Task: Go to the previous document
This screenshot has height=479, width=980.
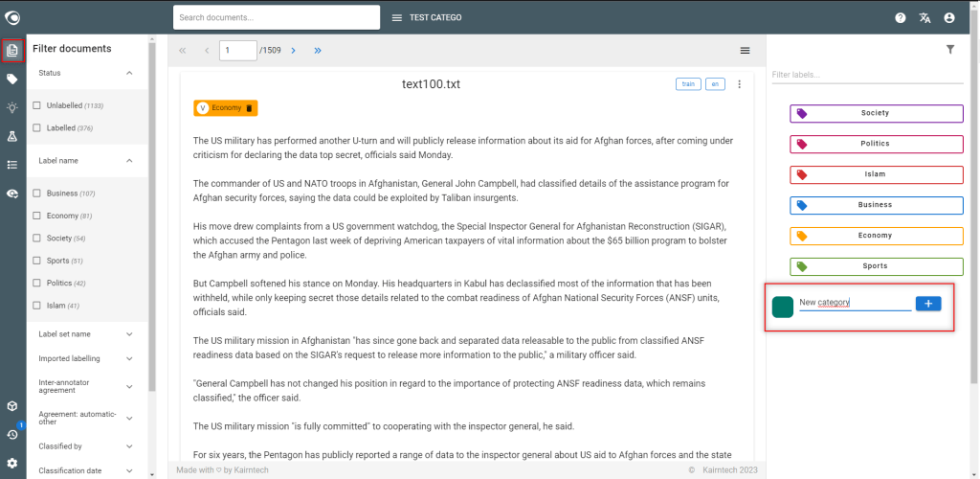Action: (x=207, y=51)
